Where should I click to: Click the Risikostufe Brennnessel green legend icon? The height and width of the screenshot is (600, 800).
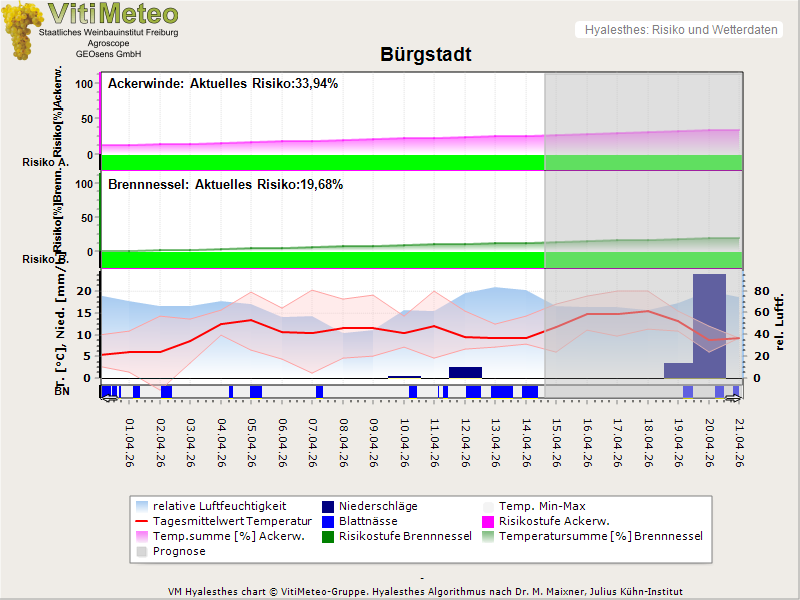(328, 537)
